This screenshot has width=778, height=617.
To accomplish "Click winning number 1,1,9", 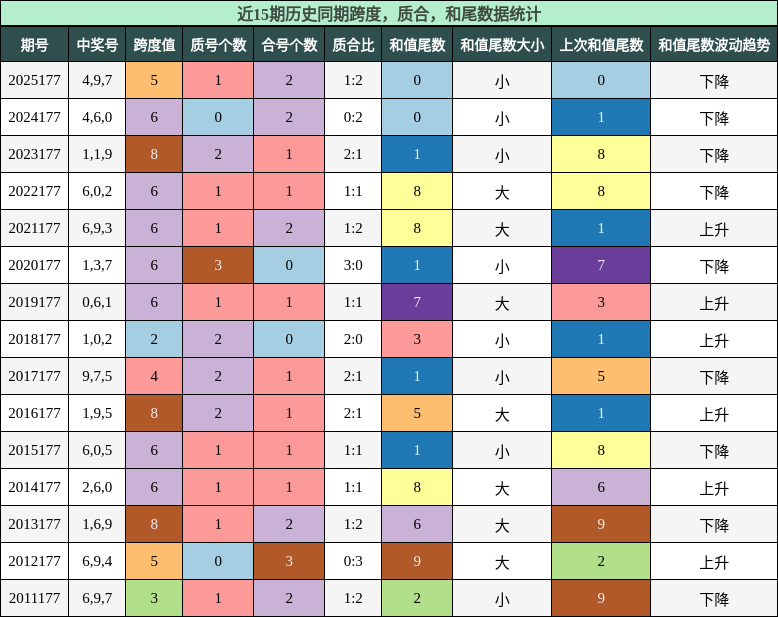I will [97, 154].
